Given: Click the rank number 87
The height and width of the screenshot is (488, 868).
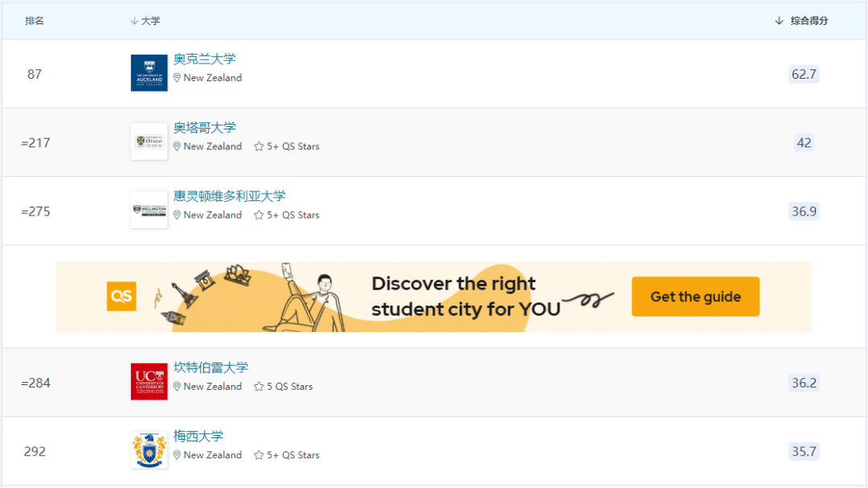Looking at the screenshot, I should [35, 74].
